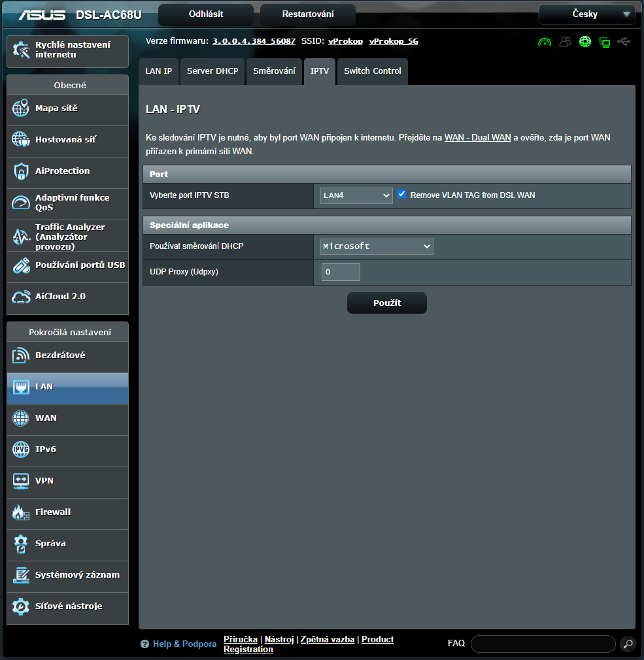Screen dimensions: 644x660
Task: Click the USB status icon in header
Action: tap(624, 42)
